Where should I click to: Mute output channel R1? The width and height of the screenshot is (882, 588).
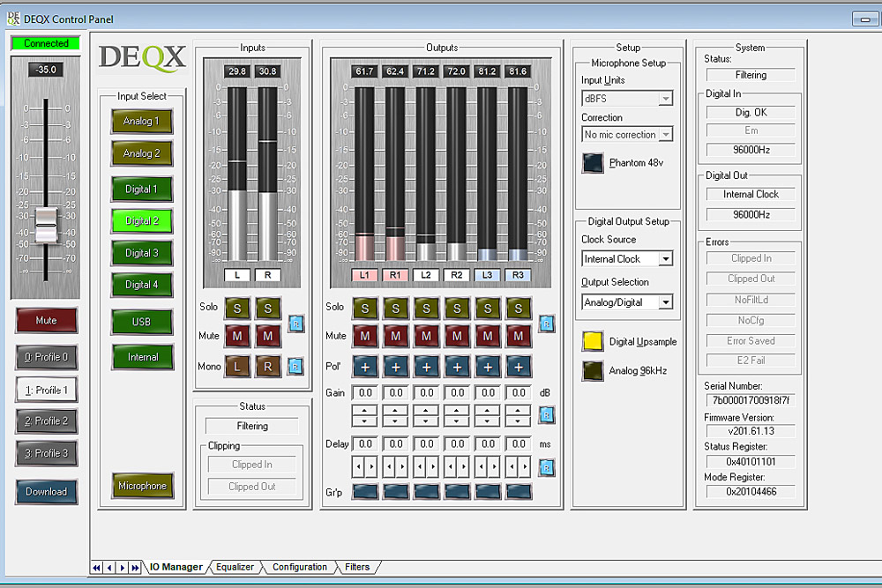coord(396,336)
